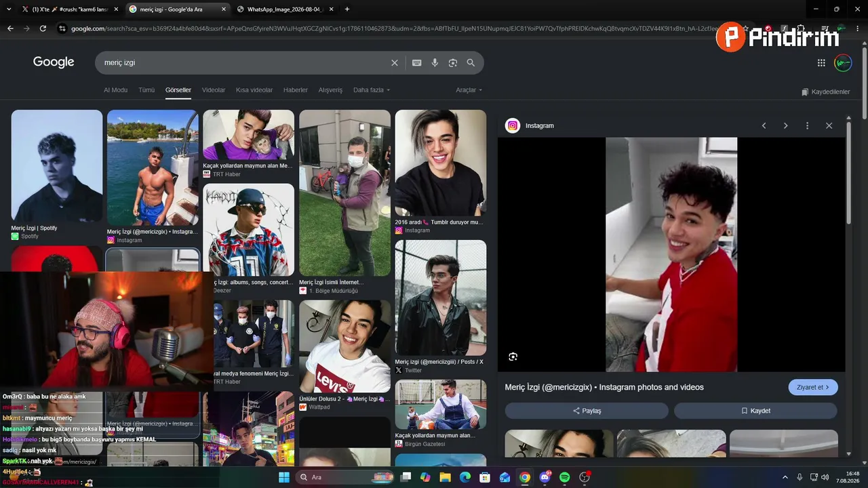Open Discord from the taskbar
The width and height of the screenshot is (868, 488).
[x=545, y=477]
